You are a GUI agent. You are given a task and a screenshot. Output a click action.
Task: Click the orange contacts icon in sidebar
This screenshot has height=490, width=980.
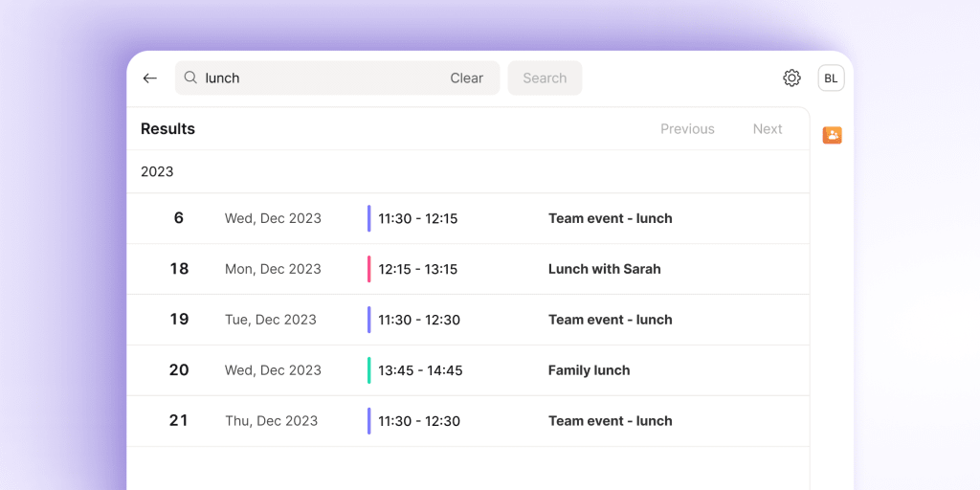(x=832, y=136)
